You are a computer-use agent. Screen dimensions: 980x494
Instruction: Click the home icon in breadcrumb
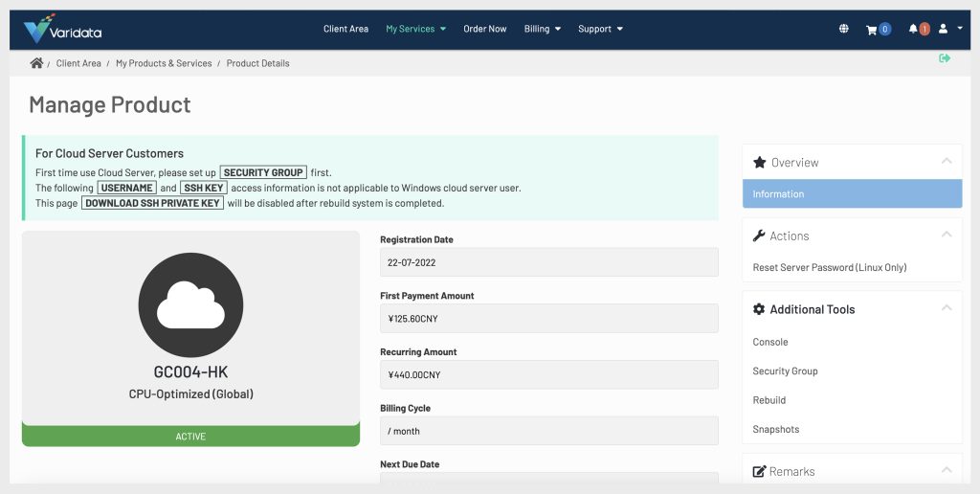[36, 63]
